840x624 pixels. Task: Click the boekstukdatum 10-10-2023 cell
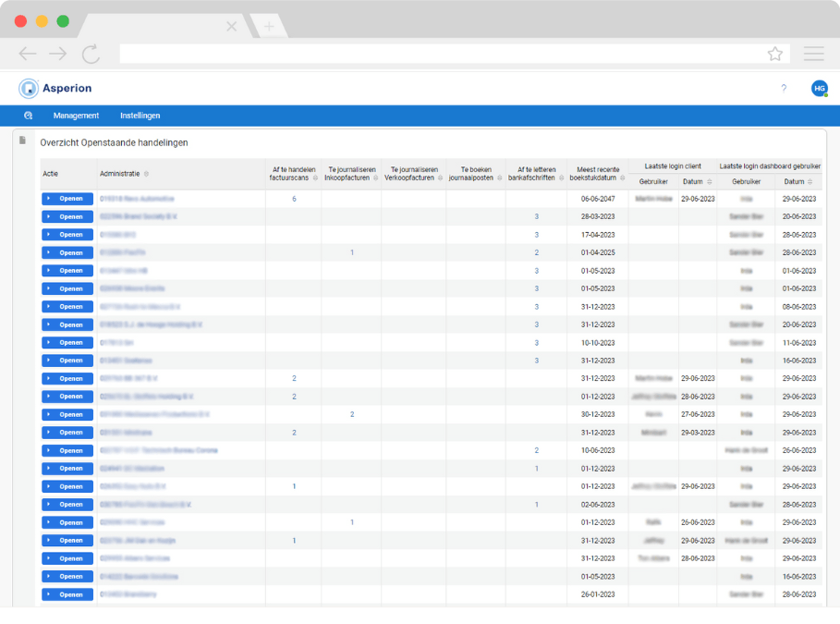pyautogui.click(x=598, y=343)
